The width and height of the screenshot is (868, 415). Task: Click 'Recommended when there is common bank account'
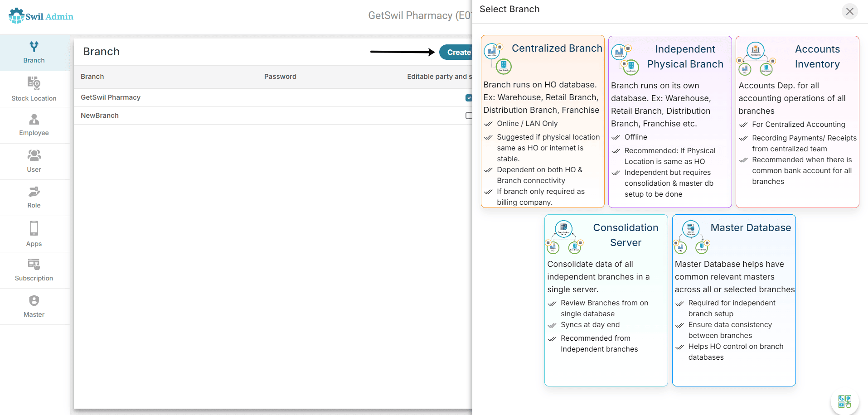click(x=802, y=170)
